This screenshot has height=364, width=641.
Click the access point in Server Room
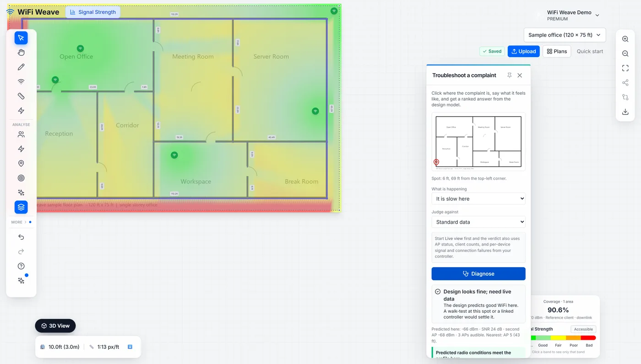[x=315, y=111]
